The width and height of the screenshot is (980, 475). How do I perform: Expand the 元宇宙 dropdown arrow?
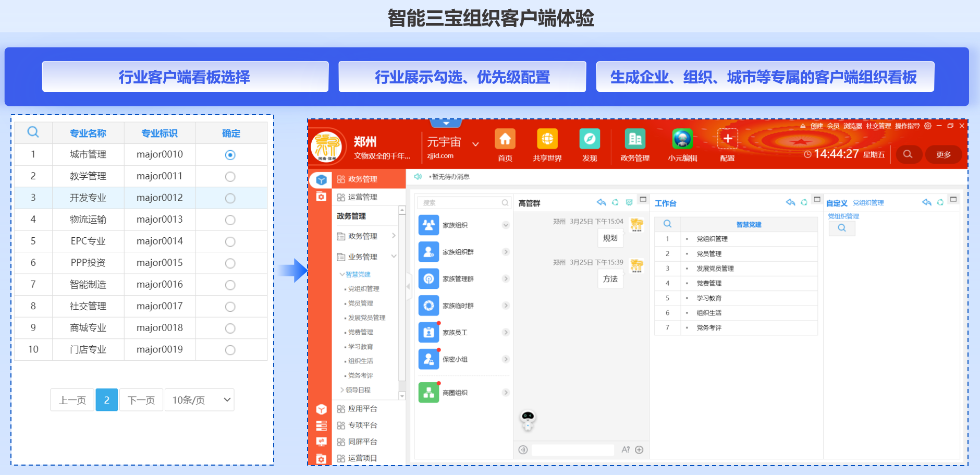pyautogui.click(x=475, y=144)
